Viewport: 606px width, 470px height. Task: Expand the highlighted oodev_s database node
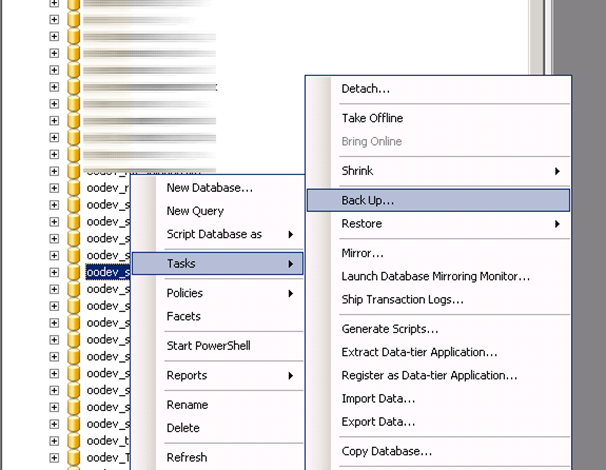coord(54,272)
